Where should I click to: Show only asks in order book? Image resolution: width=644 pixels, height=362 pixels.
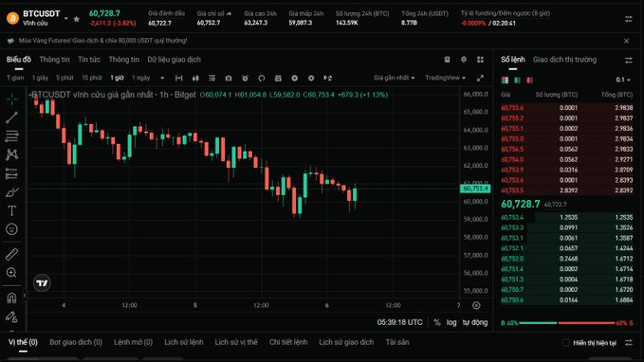pos(530,80)
